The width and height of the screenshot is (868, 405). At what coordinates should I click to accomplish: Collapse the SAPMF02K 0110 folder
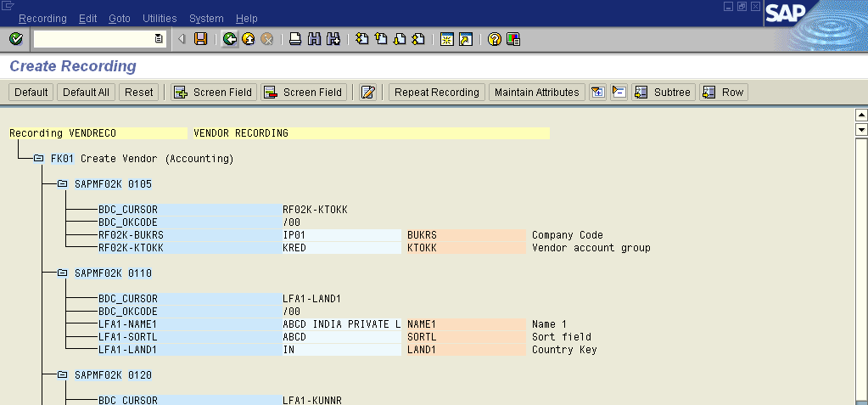pyautogui.click(x=63, y=273)
